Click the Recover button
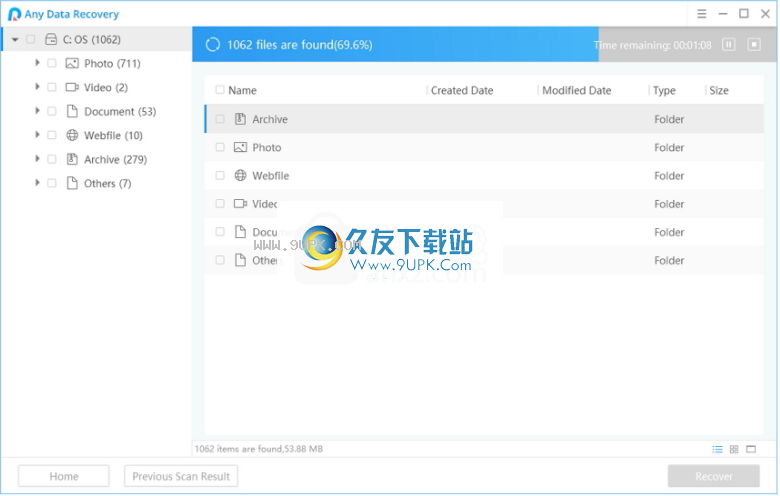Image resolution: width=780 pixels, height=496 pixels. pyautogui.click(x=714, y=477)
